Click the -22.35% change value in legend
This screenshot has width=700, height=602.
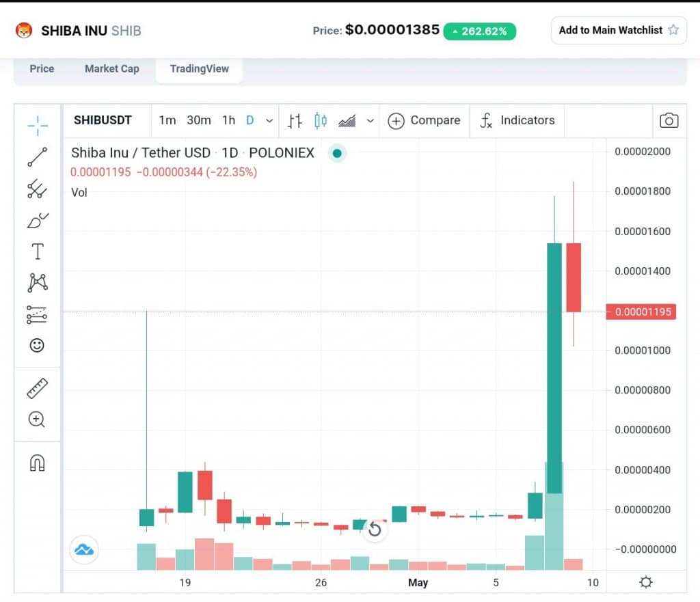[231, 172]
